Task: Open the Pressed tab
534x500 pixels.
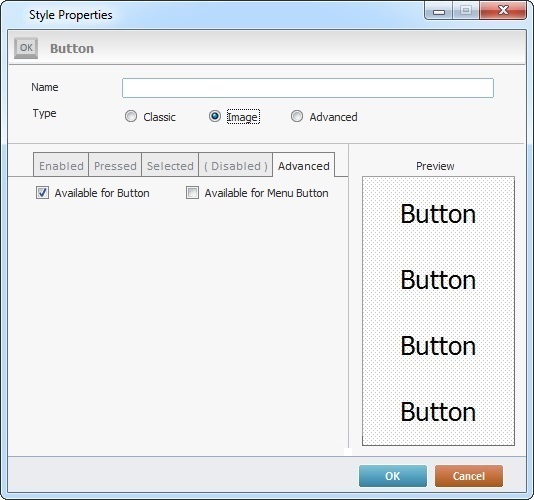Action: coord(115,165)
